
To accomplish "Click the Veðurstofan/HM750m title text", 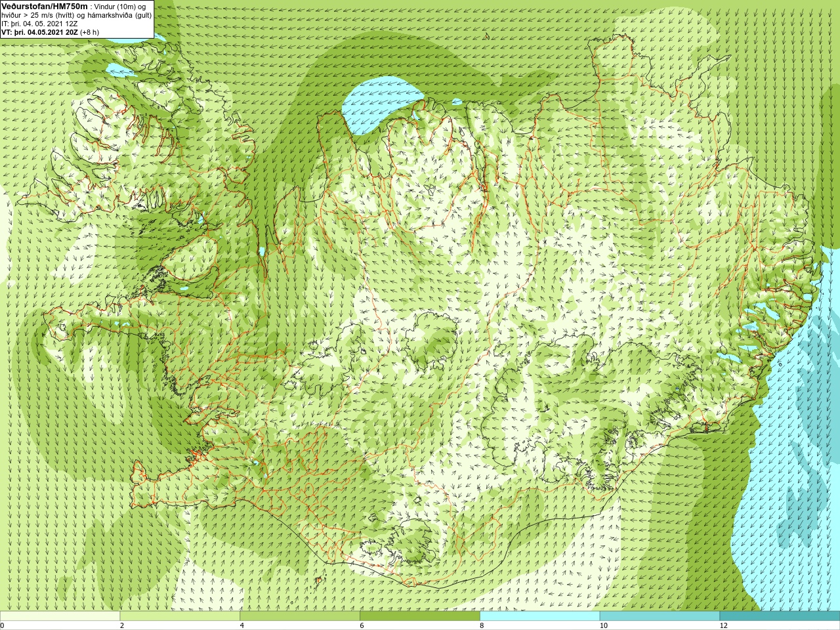I will 44,5.
